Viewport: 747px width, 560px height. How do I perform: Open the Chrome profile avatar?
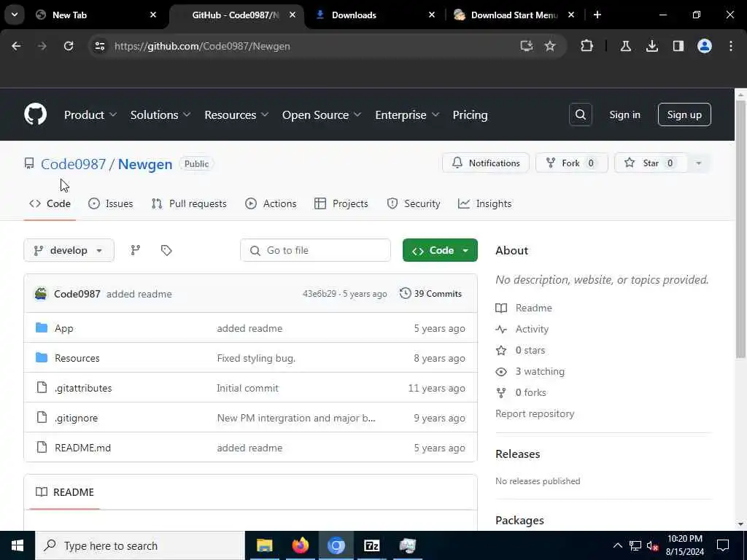[704, 46]
